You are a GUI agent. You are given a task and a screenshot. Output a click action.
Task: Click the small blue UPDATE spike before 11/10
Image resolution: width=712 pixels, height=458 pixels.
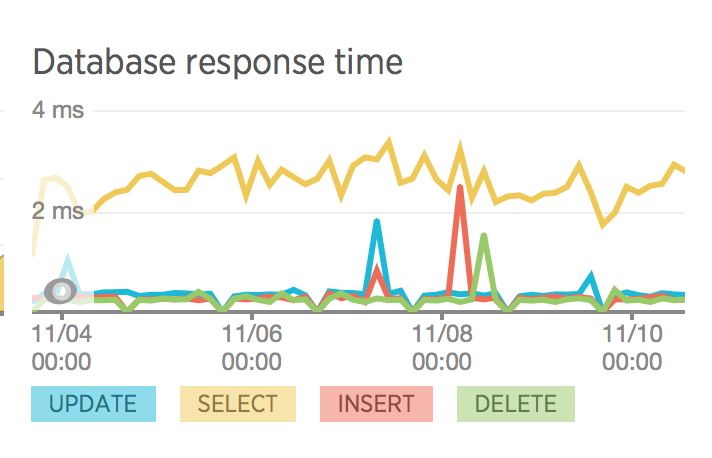pyautogui.click(x=592, y=275)
